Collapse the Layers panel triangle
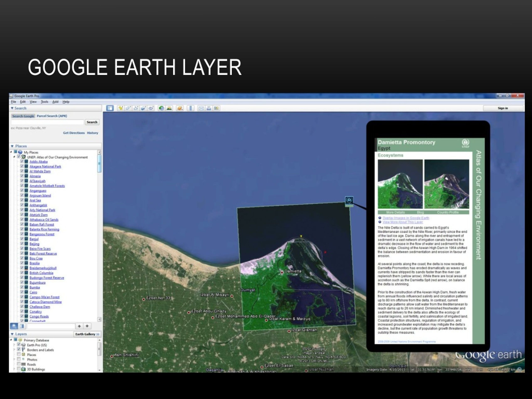The width and height of the screenshot is (532, 399). pos(12,334)
